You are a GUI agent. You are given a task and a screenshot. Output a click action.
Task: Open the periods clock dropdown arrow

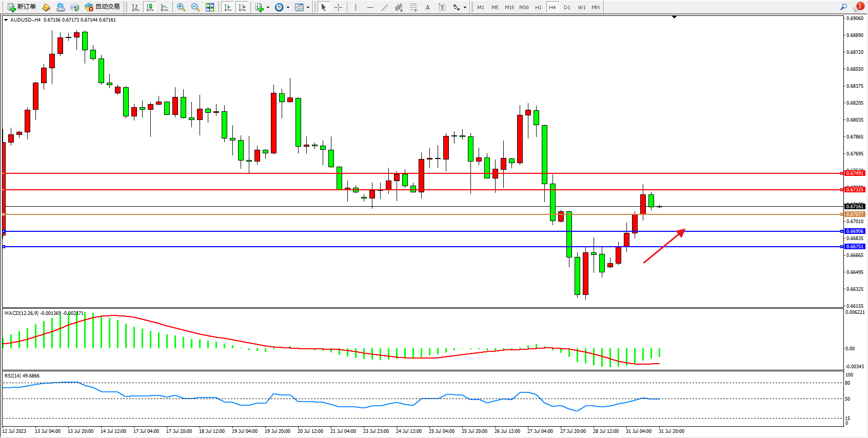pos(288,7)
